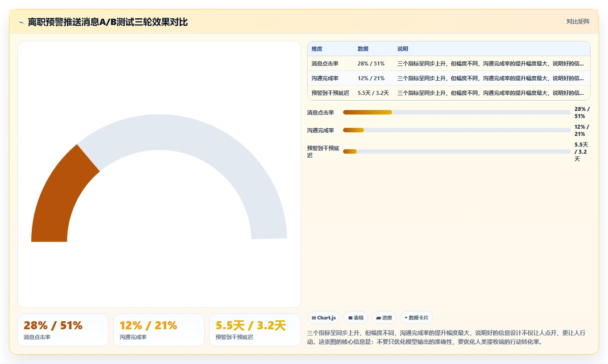The height and width of the screenshot is (364, 608).
Task: Click the 12% / 21% table data cell
Action: click(374, 78)
